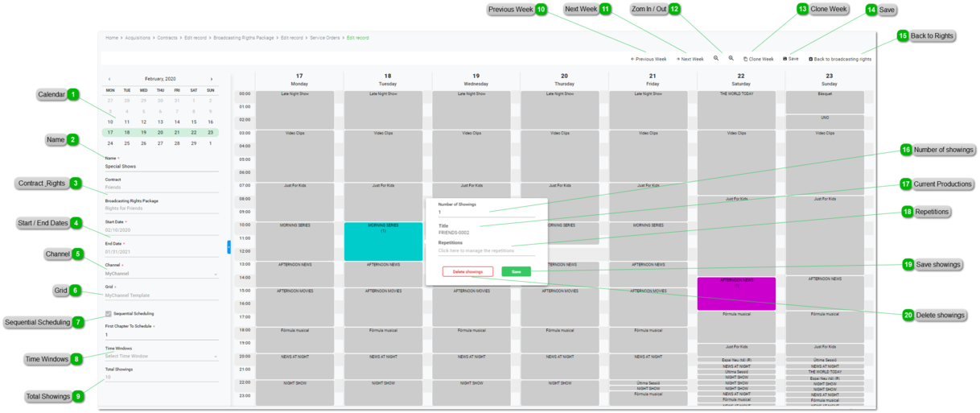The image size is (980, 413).
Task: Open the Channel dropdown
Action: [161, 274]
